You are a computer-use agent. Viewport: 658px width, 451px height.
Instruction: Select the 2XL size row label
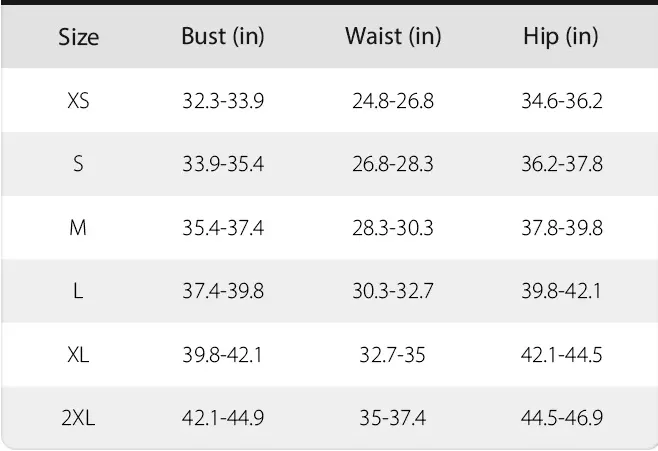point(78,417)
